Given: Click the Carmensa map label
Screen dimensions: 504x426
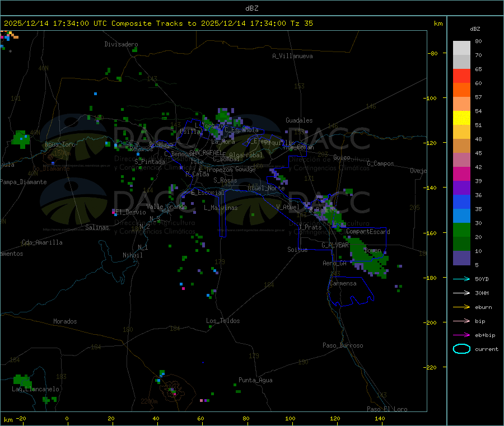Looking at the screenshot, I should click(x=343, y=283).
